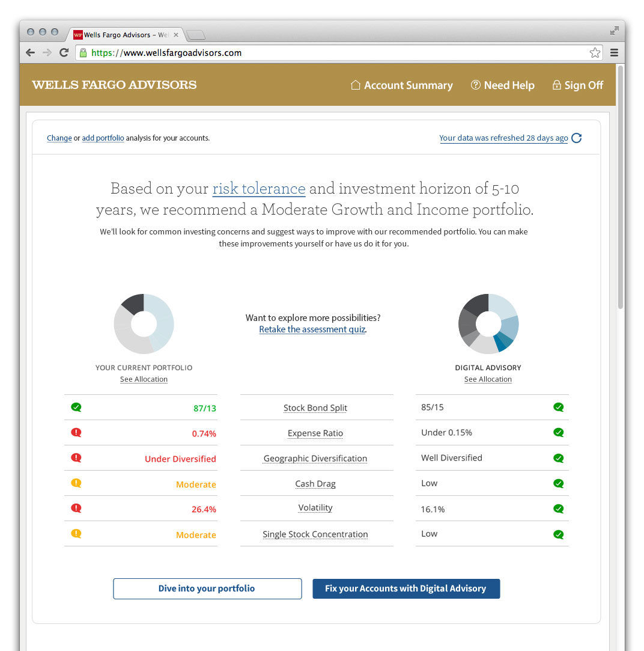Screen dimensions: 644x651
Task: Open the risk tolerance link
Action: (259, 189)
